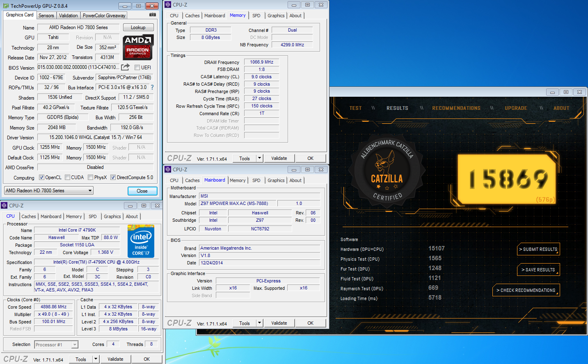The width and height of the screenshot is (588, 364).
Task: Click CPU-Z CPU window title icon
Action: [4, 205]
